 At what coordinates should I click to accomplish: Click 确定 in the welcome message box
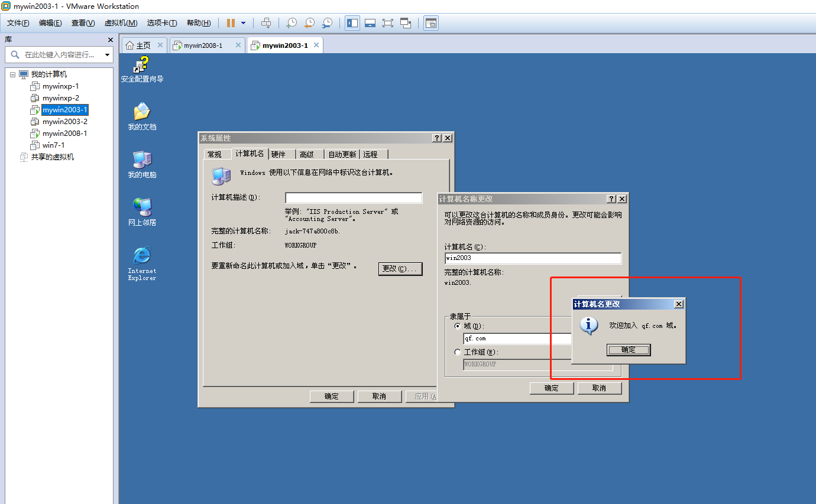(x=629, y=350)
